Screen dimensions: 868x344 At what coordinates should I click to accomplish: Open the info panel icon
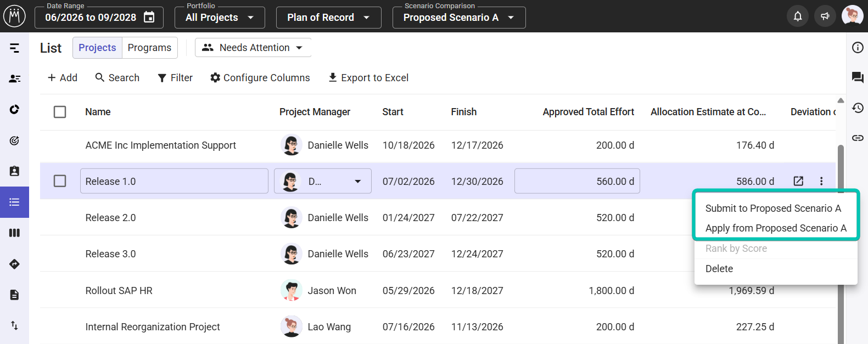[x=858, y=48]
